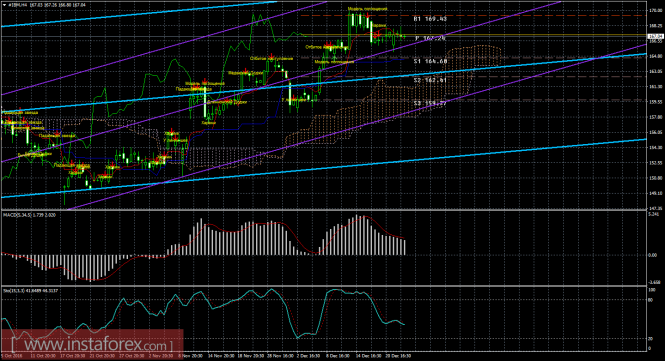Click the S3 support level label
This screenshot has height=361, width=665.
(x=430, y=103)
